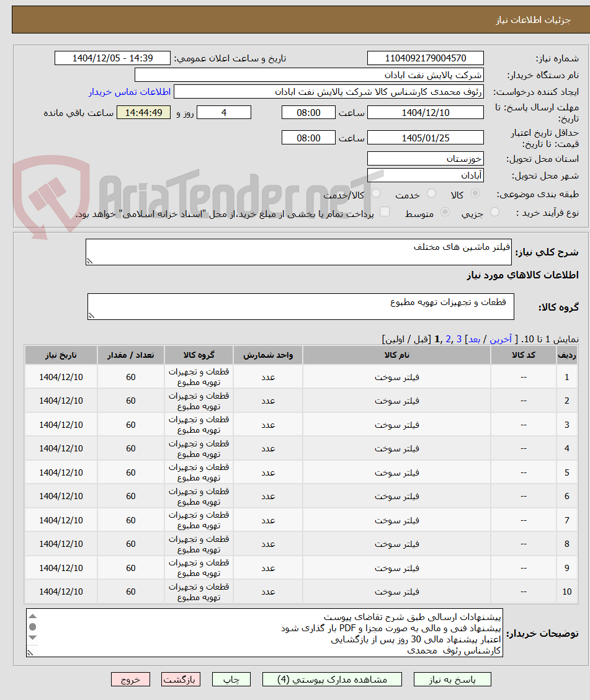The width and height of the screenshot is (590, 700).
Task: Click the response deadline hour 08:00 field
Action: click(x=308, y=112)
